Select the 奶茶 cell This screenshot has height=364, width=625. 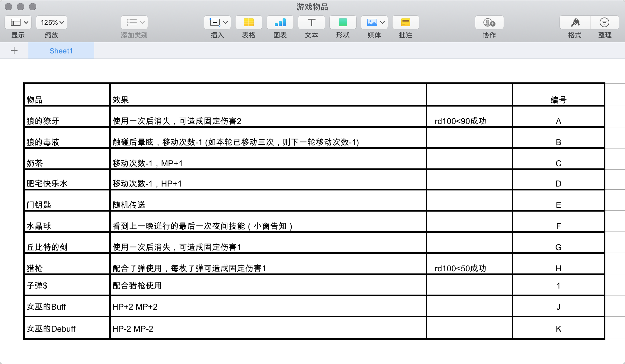(x=67, y=159)
